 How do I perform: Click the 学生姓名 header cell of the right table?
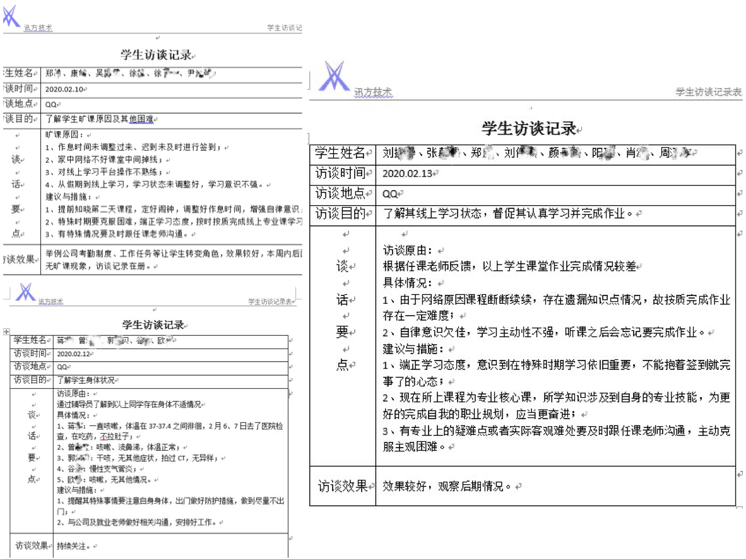[340, 153]
